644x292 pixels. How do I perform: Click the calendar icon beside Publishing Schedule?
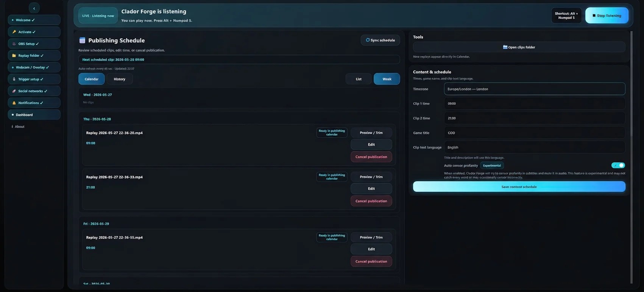82,40
